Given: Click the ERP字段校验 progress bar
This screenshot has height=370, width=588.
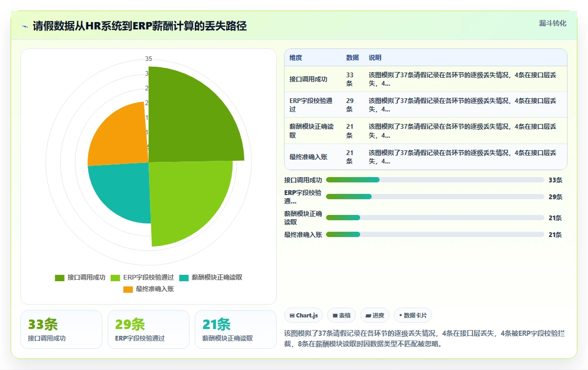Looking at the screenshot, I should tap(435, 197).
